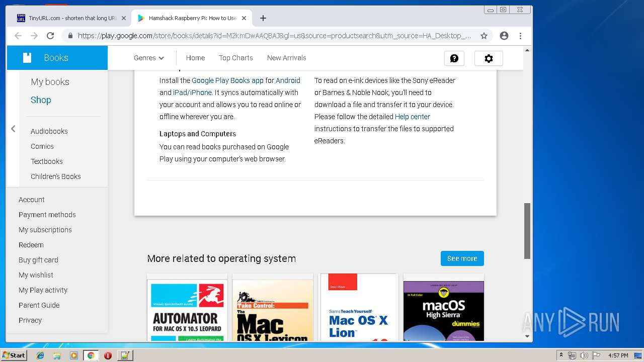
Task: Click the iPad/iPhone link
Action: coord(192,93)
